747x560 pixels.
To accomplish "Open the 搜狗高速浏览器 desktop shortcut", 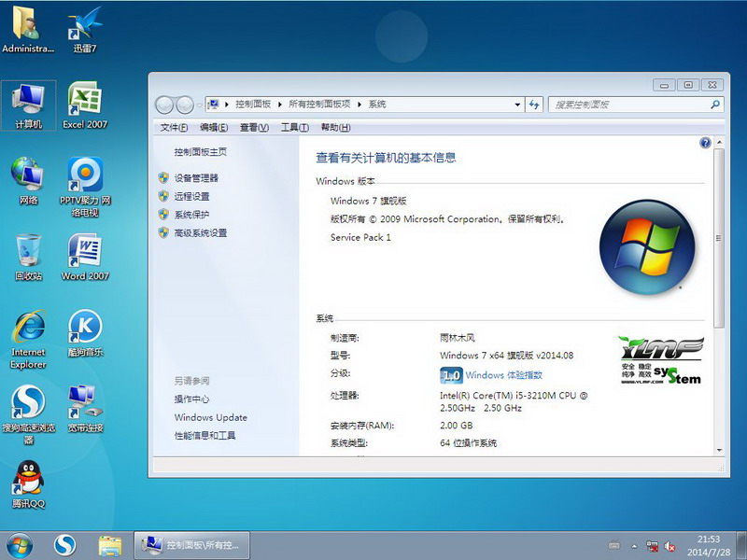I will point(29,414).
